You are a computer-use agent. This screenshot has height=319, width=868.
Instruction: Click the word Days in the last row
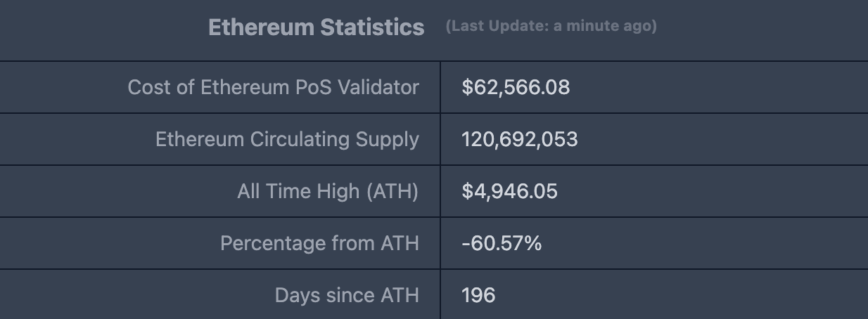[x=297, y=295]
